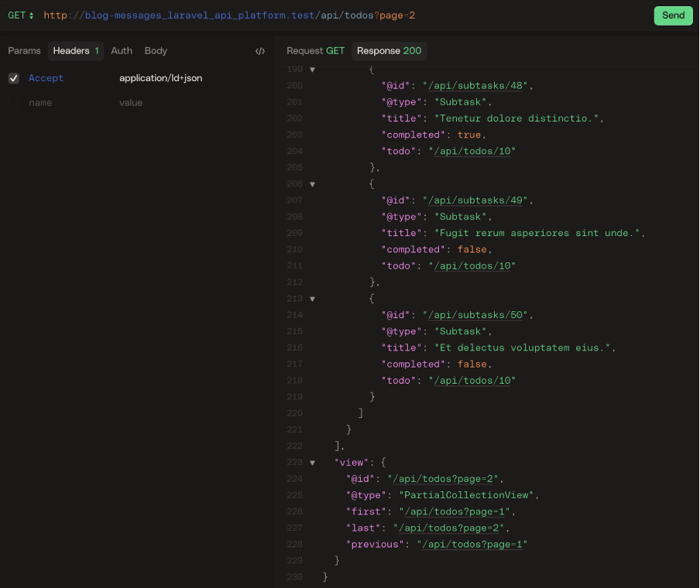Edit the Accept header name
This screenshot has width=700, height=588.
pos(46,78)
